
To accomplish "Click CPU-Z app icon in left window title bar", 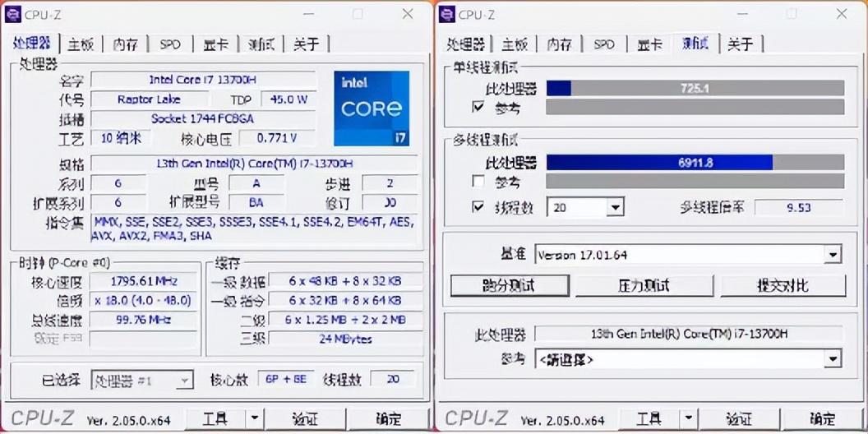I will [x=12, y=14].
